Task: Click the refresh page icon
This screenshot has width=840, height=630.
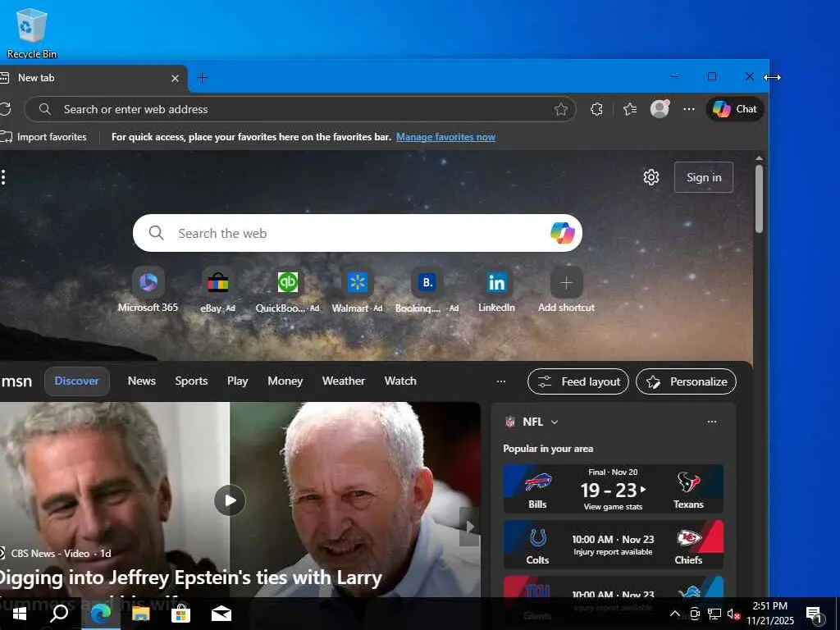Action: [6, 109]
